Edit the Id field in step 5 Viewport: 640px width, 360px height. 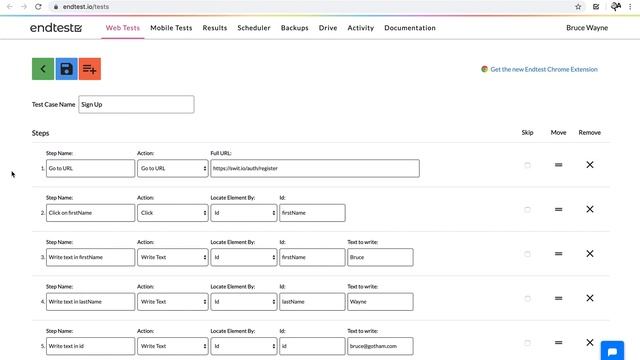pyautogui.click(x=312, y=346)
